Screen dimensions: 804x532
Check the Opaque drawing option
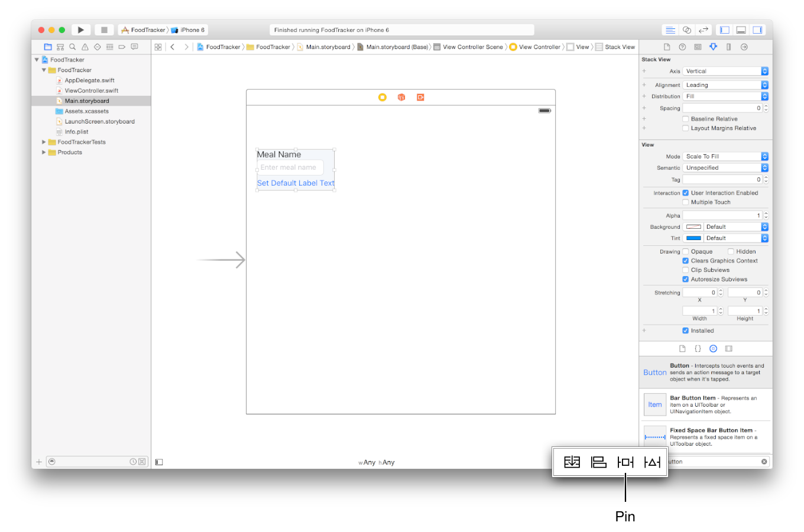(x=686, y=252)
